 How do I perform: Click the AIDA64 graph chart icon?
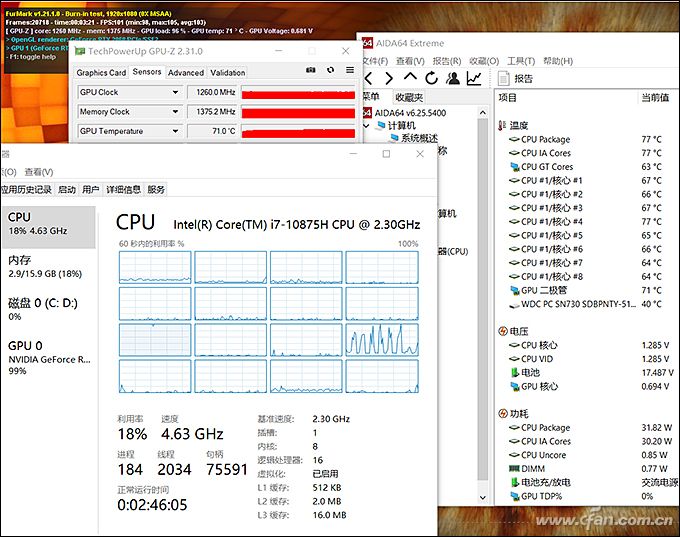[x=474, y=79]
